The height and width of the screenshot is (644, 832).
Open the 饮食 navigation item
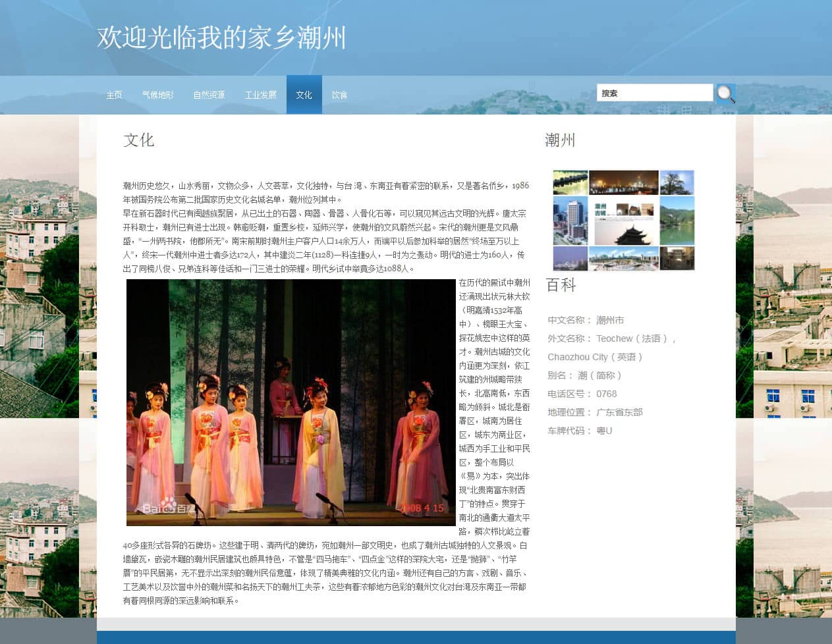(x=339, y=95)
